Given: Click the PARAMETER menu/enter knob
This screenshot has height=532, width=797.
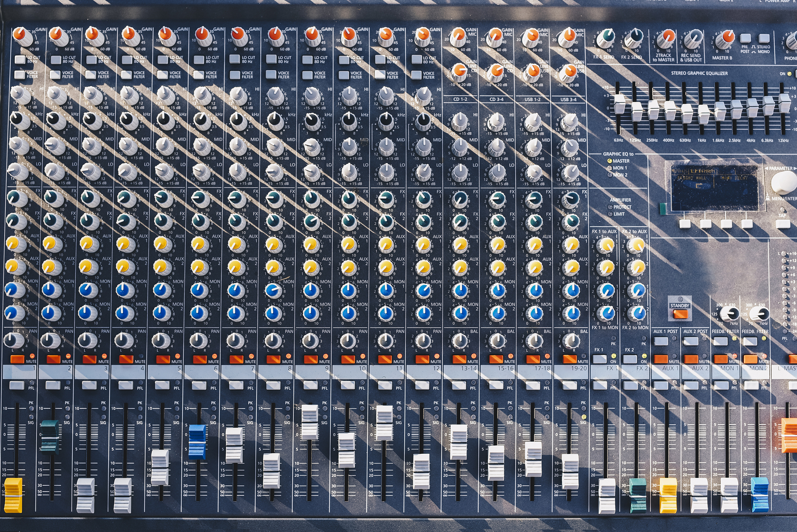Looking at the screenshot, I should 783,182.
